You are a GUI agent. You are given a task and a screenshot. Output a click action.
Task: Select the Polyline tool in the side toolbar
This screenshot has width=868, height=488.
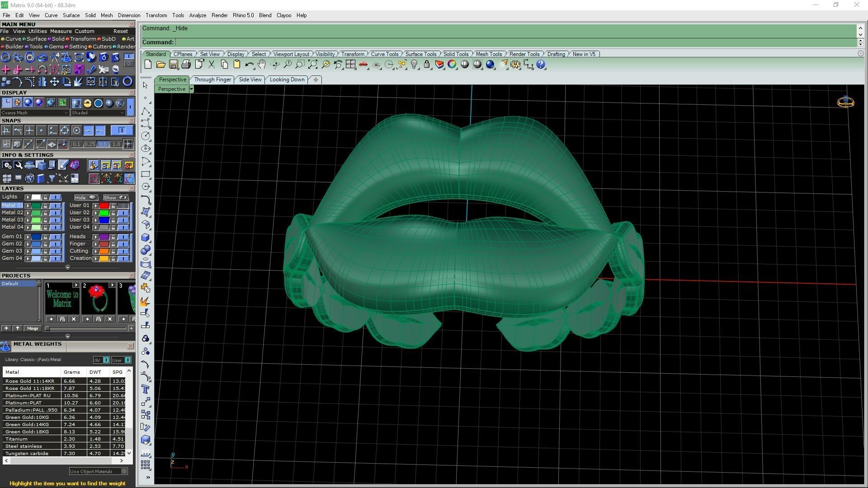click(146, 111)
